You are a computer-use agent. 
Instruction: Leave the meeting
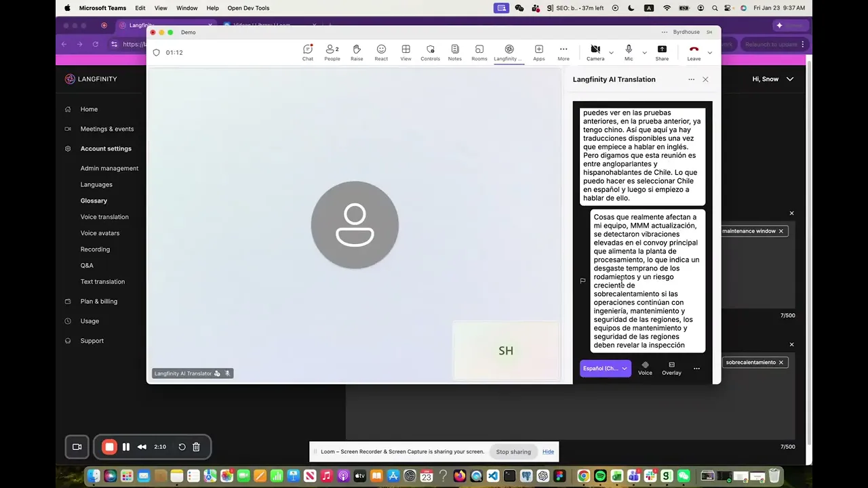click(694, 53)
